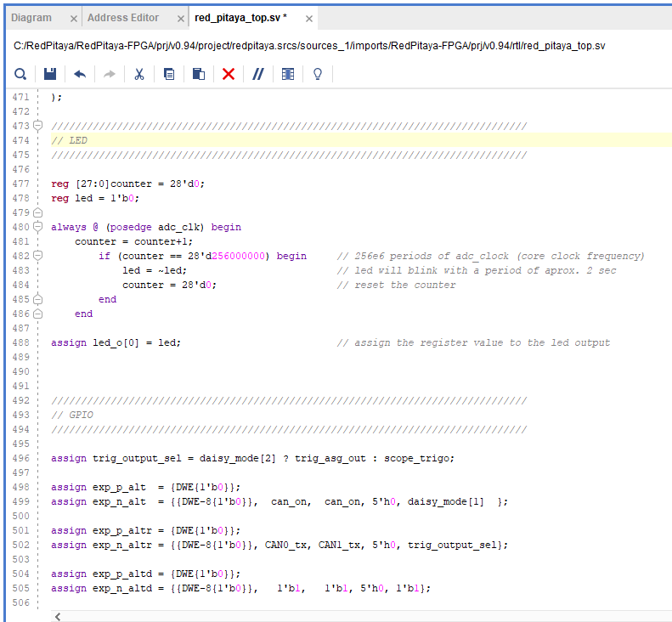This screenshot has width=672, height=622.
Task: Click the closing ');' on line 471
Action: 57,98
